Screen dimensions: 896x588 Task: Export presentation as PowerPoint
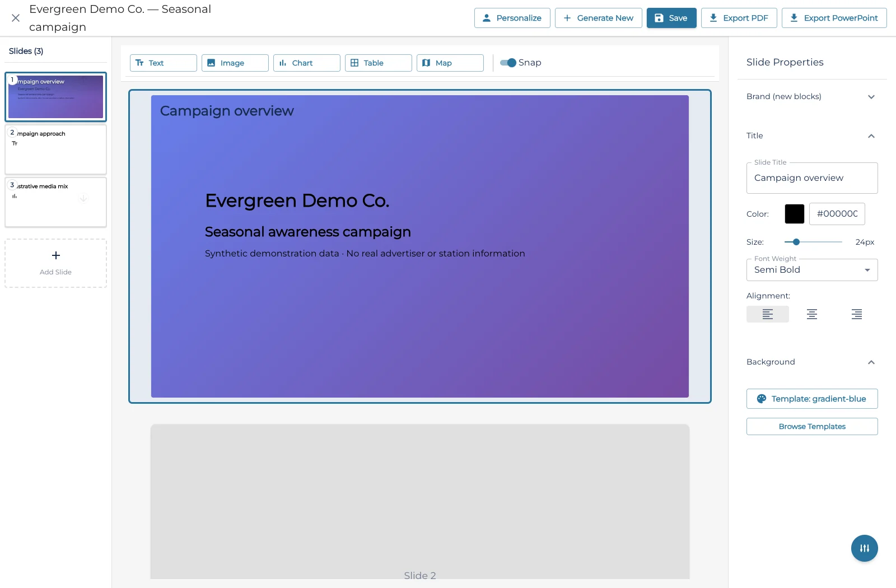[834, 18]
